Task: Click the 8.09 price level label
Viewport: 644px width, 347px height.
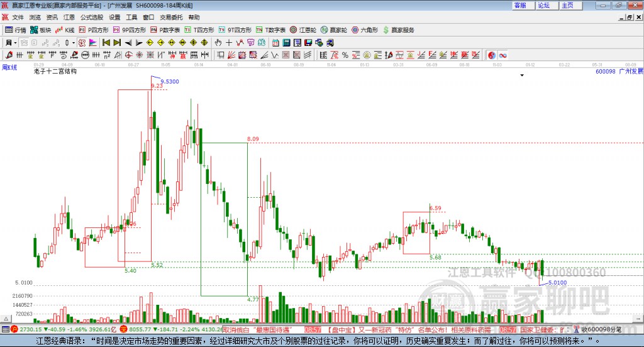Action: pyautogui.click(x=253, y=139)
